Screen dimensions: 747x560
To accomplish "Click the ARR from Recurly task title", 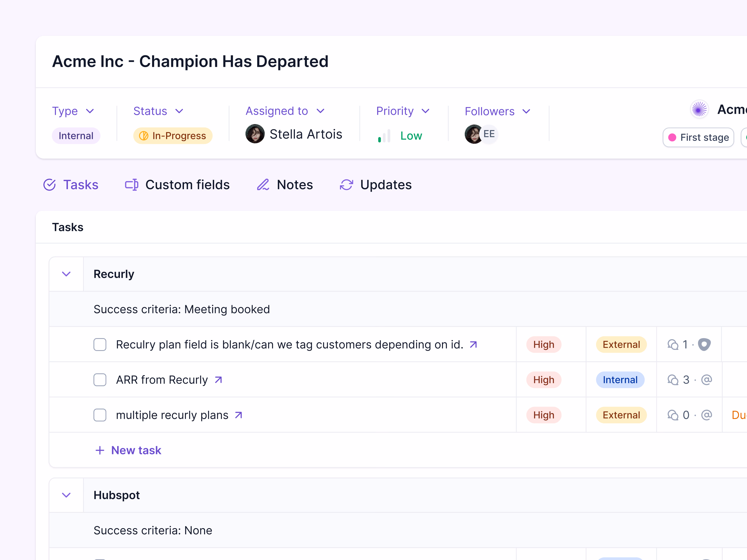I will point(162,380).
